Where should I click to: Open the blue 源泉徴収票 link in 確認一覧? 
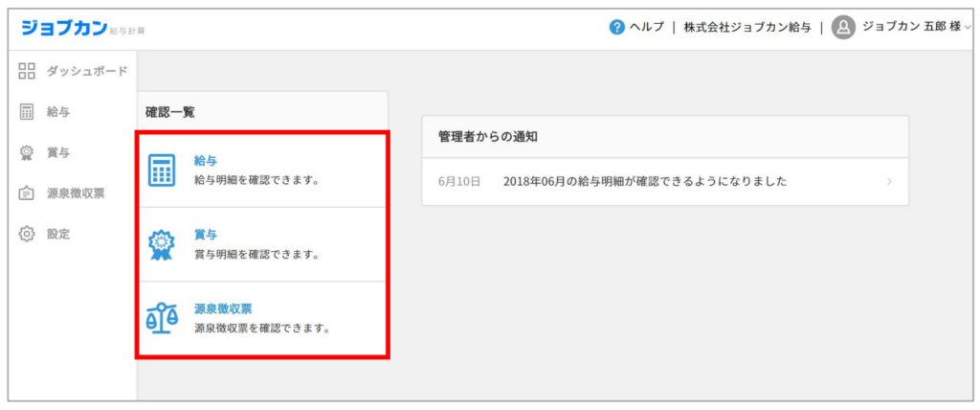point(223,309)
